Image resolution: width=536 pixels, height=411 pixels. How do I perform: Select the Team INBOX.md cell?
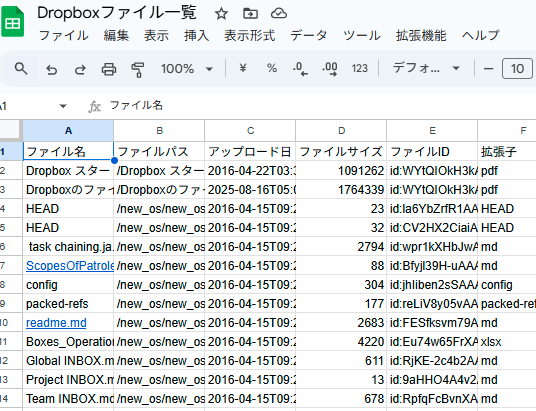(68, 399)
